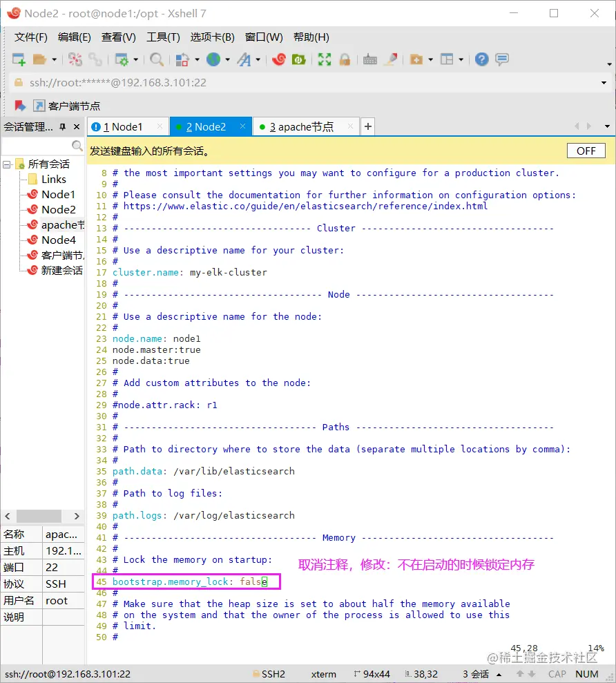Toggle full screen with green arrows icon
The width and height of the screenshot is (616, 683).
coord(325,59)
